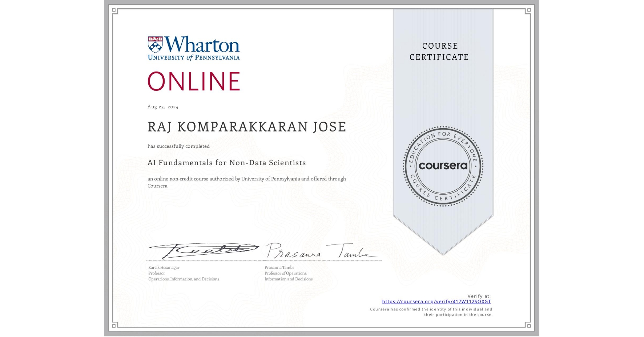This screenshot has height=337, width=644.
Task: Click the coursera wordmark inside the seal
Action: coord(443,166)
